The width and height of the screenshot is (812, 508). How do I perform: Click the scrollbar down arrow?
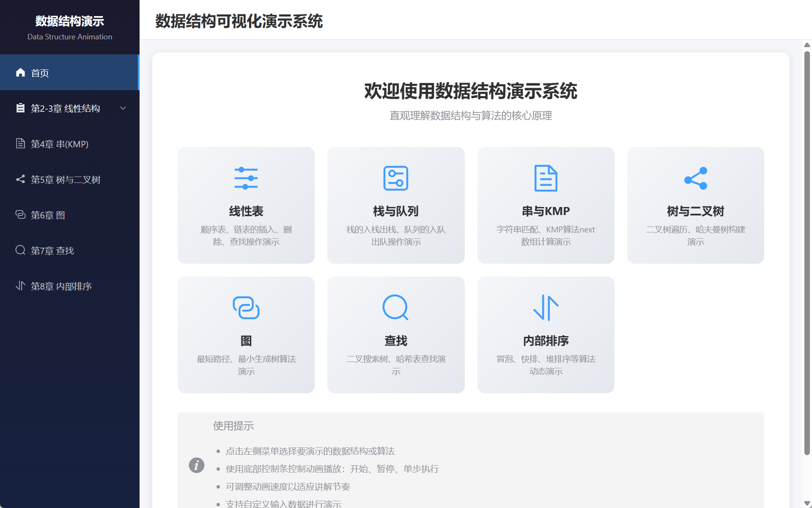(x=806, y=503)
